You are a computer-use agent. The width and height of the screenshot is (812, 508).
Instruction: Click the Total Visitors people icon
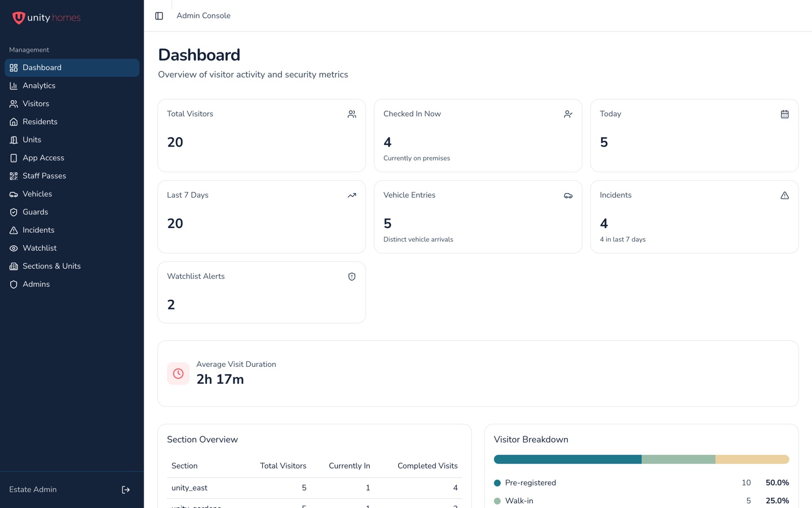(352, 114)
